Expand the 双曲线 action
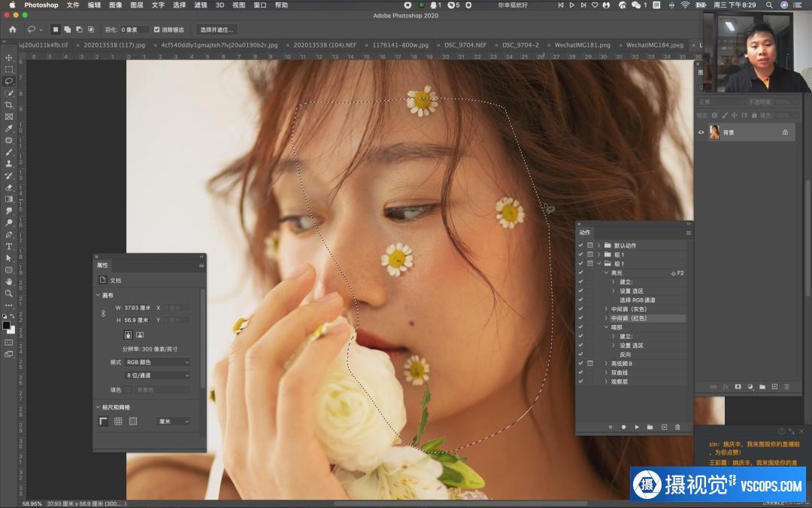Image resolution: width=812 pixels, height=508 pixels. (x=607, y=373)
